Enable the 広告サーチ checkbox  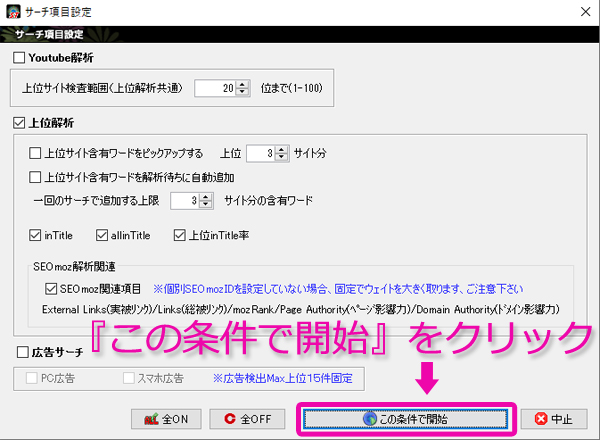(21, 353)
